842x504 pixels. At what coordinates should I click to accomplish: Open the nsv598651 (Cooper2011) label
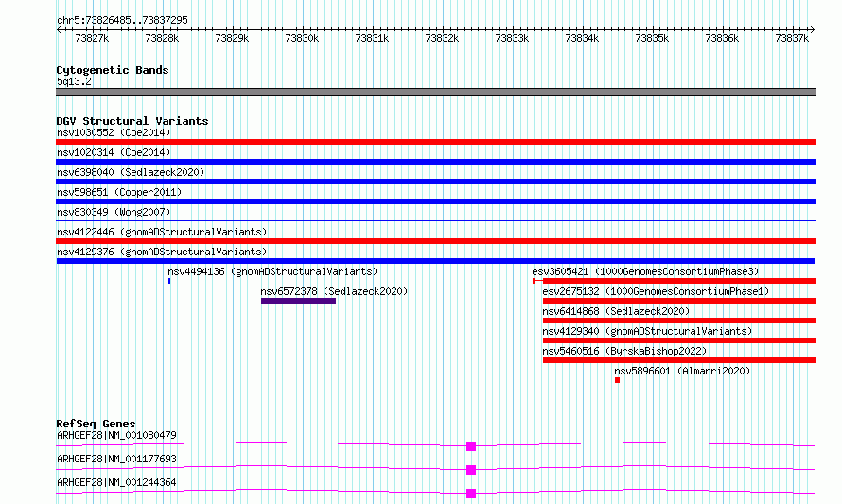tap(119, 192)
